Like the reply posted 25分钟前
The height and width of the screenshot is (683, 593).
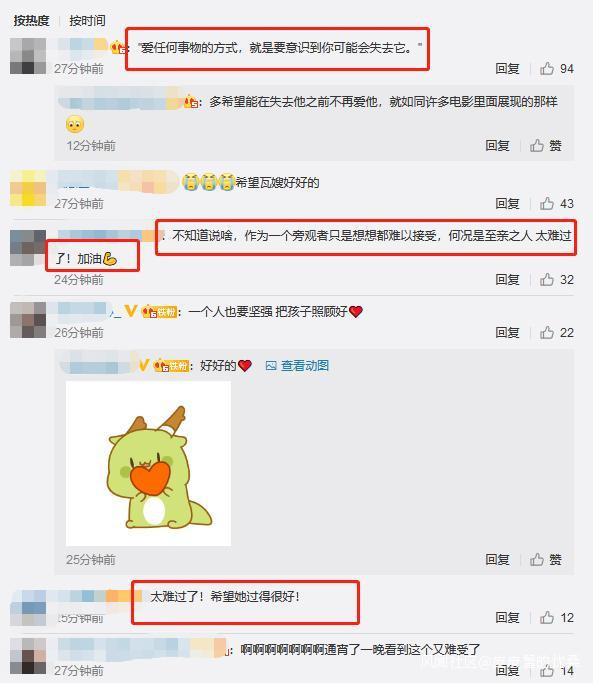pos(537,559)
